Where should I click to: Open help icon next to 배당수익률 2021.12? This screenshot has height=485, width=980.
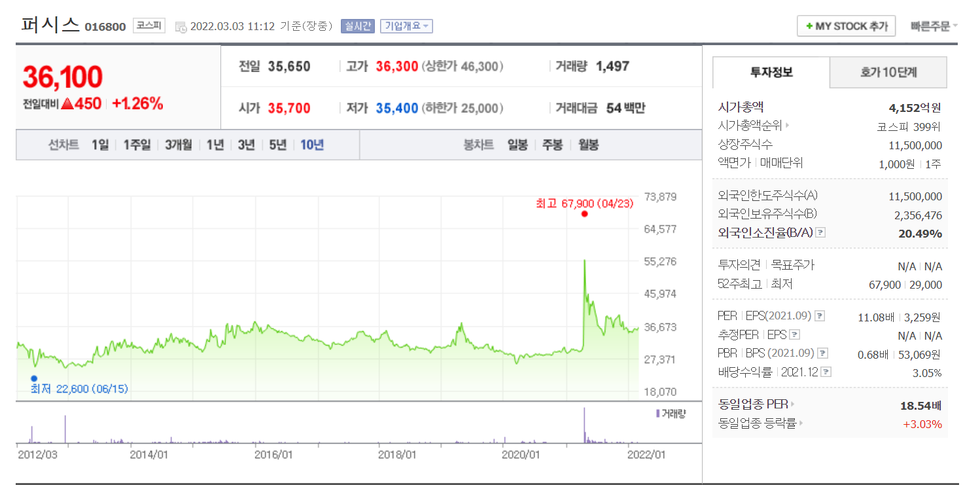pos(826,372)
